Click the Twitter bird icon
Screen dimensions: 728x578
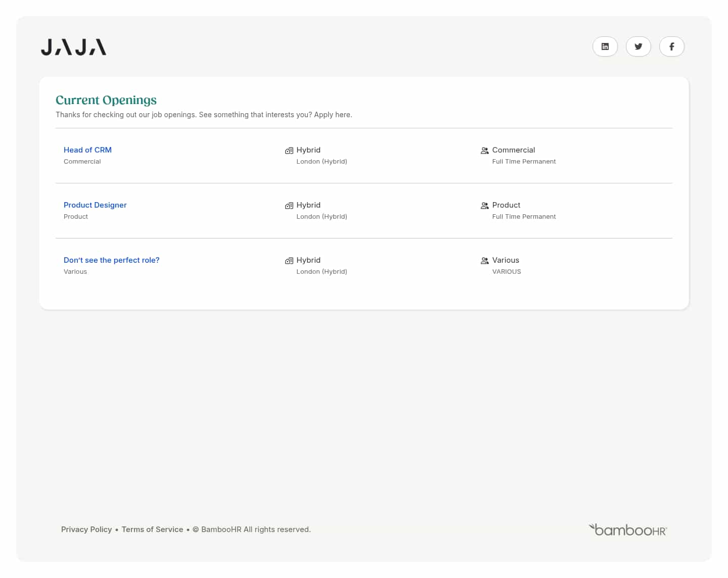point(639,46)
